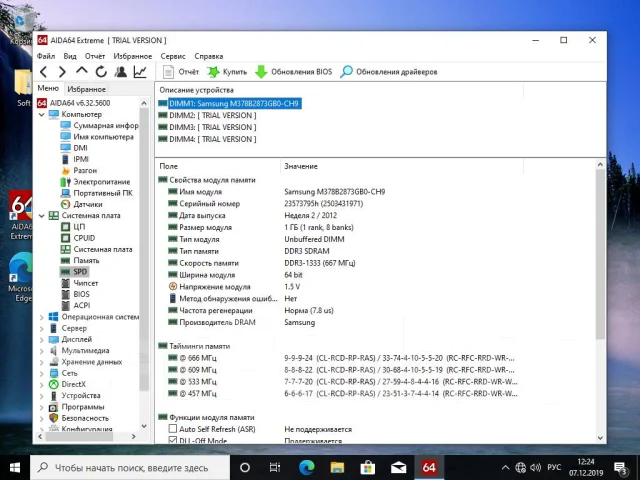Navigate up one level with up arrow icon
The image size is (640, 480).
pos(82,71)
